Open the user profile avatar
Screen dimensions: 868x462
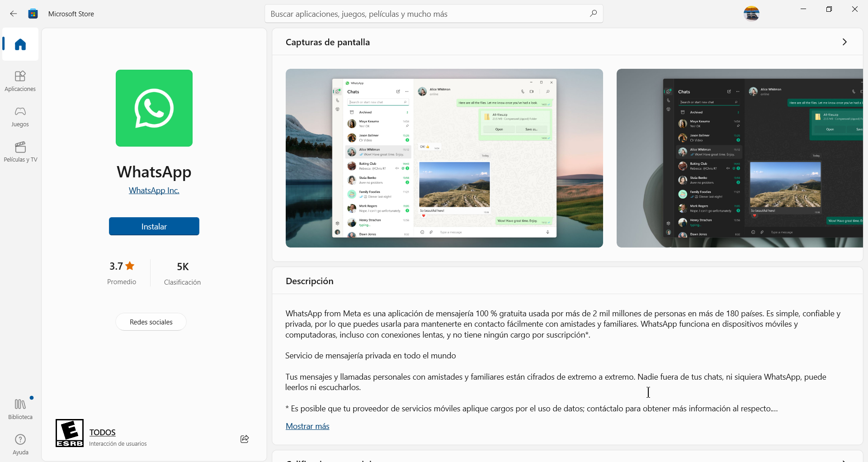(751, 14)
